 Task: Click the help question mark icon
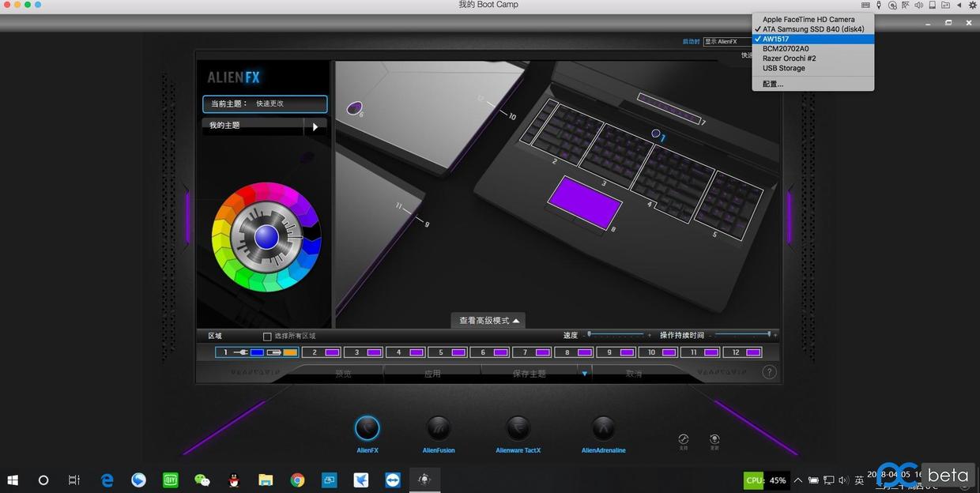(x=769, y=372)
